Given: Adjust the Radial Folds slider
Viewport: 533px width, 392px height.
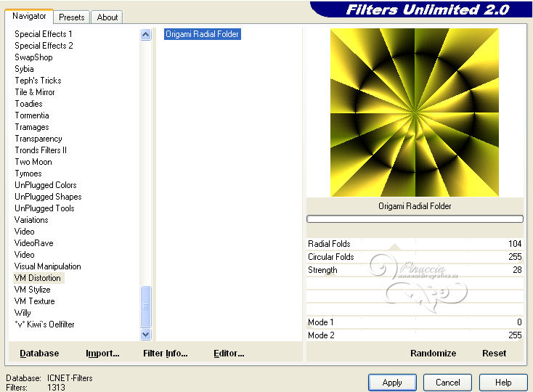Looking at the screenshot, I should [415, 244].
